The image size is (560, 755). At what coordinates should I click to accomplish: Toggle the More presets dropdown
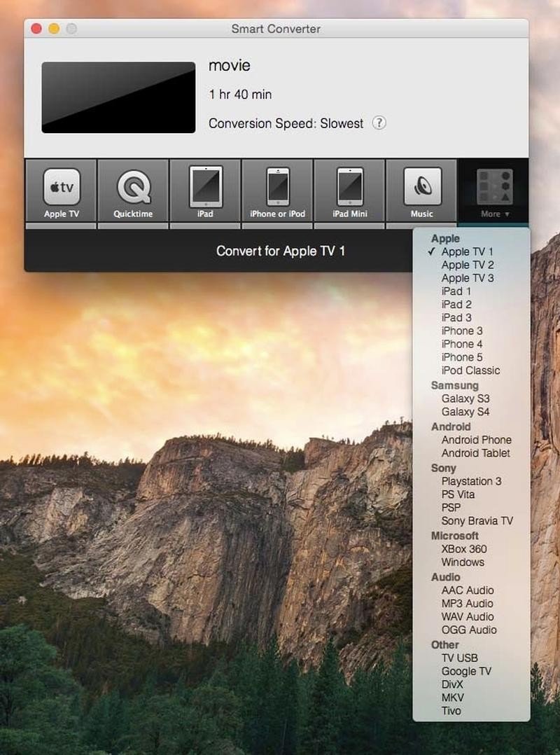point(494,193)
